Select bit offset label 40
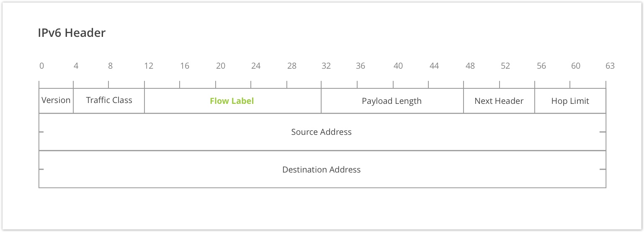The image size is (644, 232). point(398,66)
